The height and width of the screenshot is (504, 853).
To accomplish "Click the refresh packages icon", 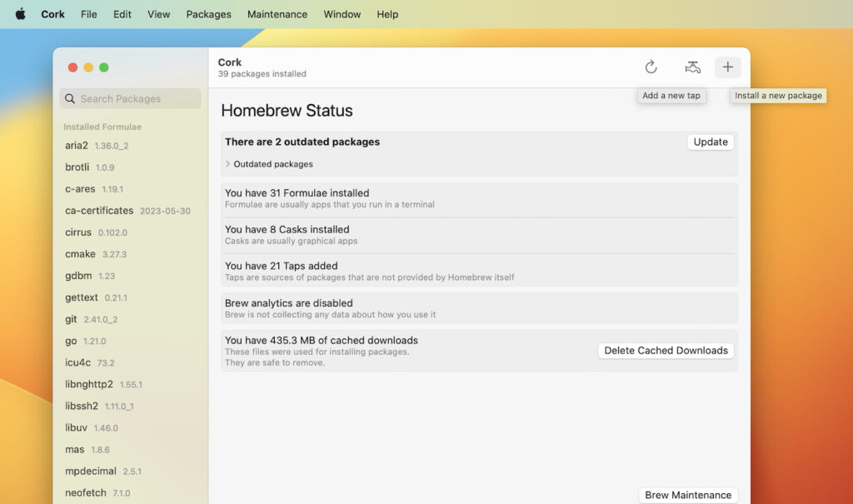I will 651,67.
